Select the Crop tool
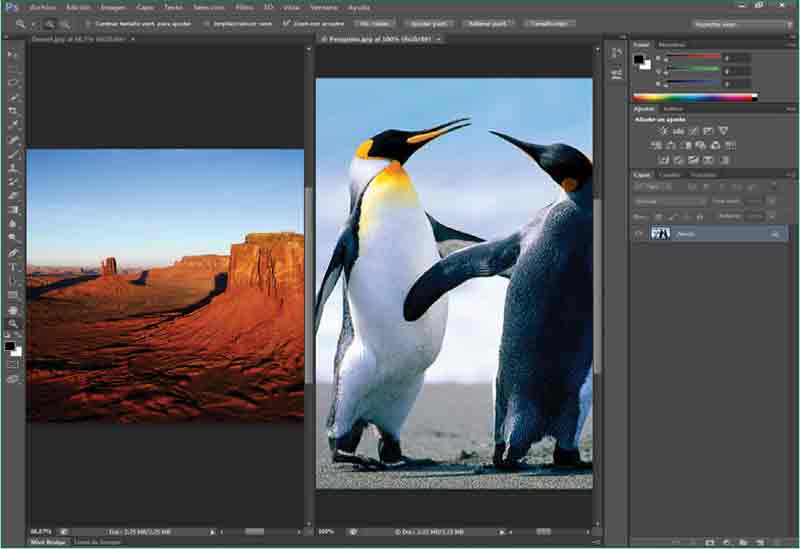 pyautogui.click(x=13, y=111)
